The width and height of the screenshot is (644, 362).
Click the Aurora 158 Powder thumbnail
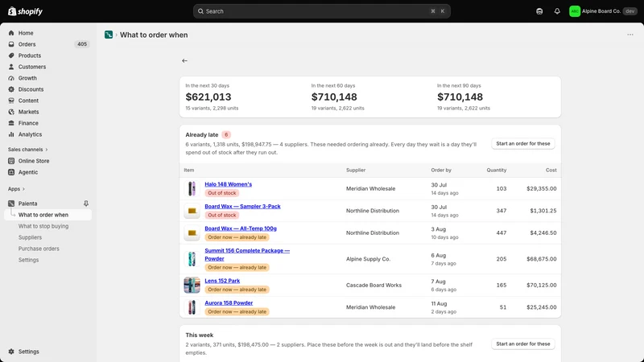pos(192,307)
